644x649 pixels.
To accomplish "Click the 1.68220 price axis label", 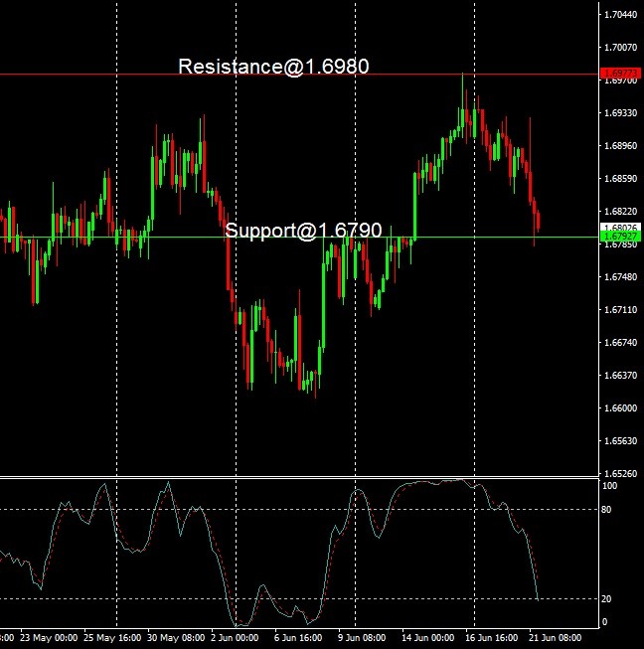I will 620,212.
